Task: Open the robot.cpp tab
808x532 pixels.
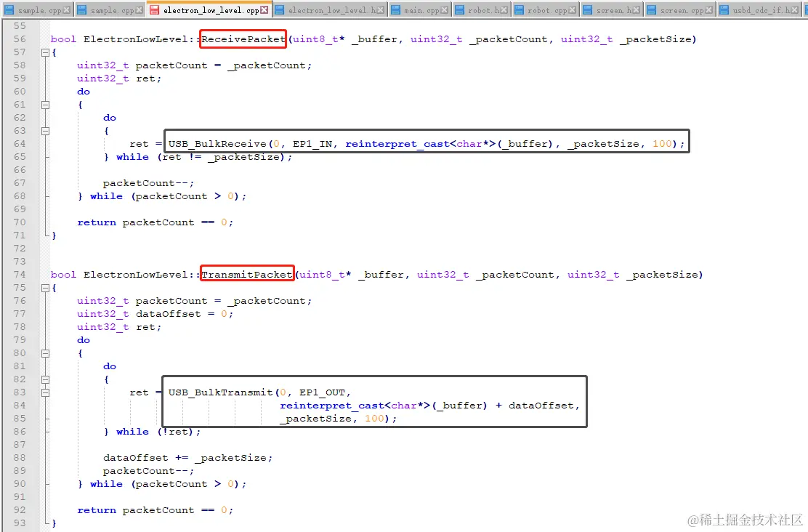Action: 544,9
